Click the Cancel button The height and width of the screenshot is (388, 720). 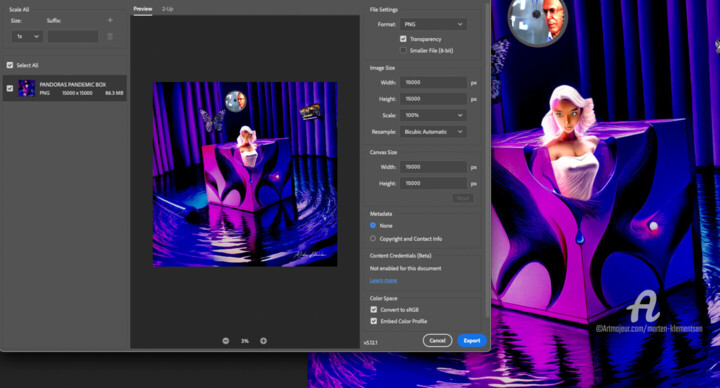(x=437, y=340)
